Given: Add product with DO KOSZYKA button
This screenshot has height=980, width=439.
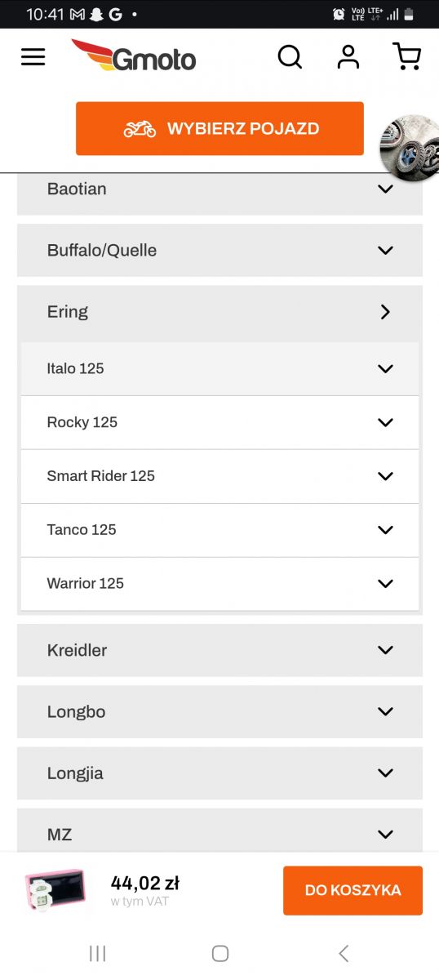Looking at the screenshot, I should 353,890.
